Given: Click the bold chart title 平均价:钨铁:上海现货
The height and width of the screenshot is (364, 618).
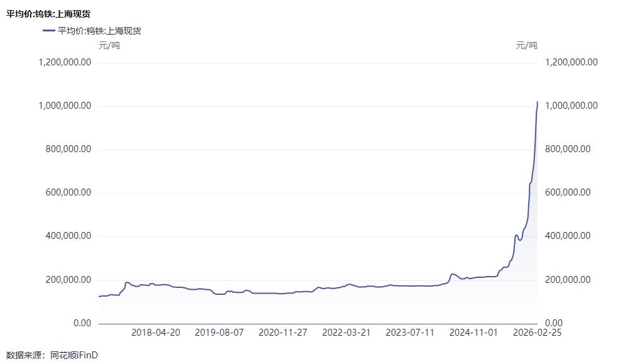Looking at the screenshot, I should click(44, 13).
